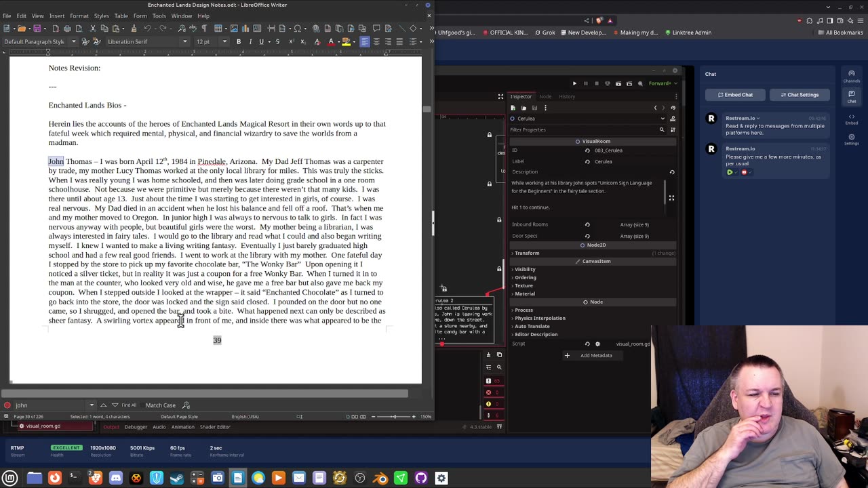Viewport: 868px width, 488px height.
Task: Open Styles menu in Writer
Action: coord(101,16)
